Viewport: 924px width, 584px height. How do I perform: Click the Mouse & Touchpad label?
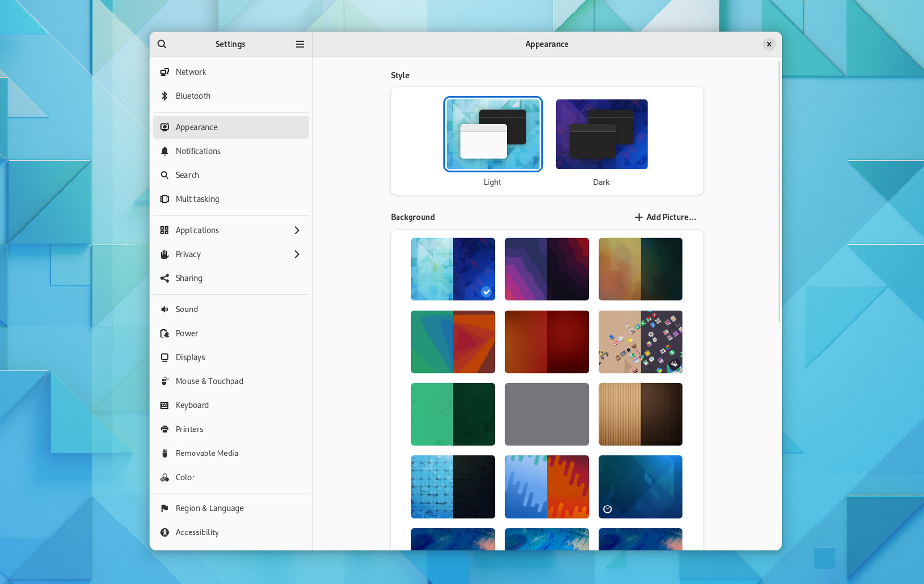pos(209,381)
